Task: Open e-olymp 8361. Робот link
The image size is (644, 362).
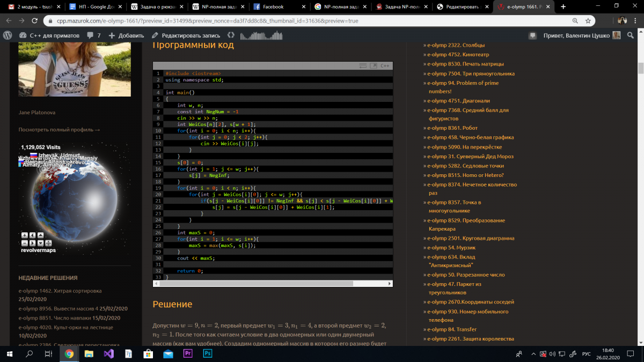Action: click(452, 128)
